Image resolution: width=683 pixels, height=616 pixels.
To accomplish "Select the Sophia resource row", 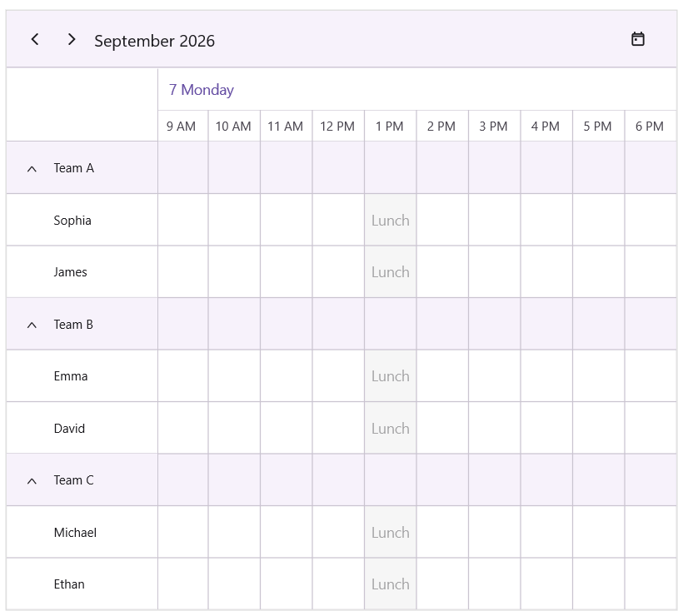I will coord(82,220).
